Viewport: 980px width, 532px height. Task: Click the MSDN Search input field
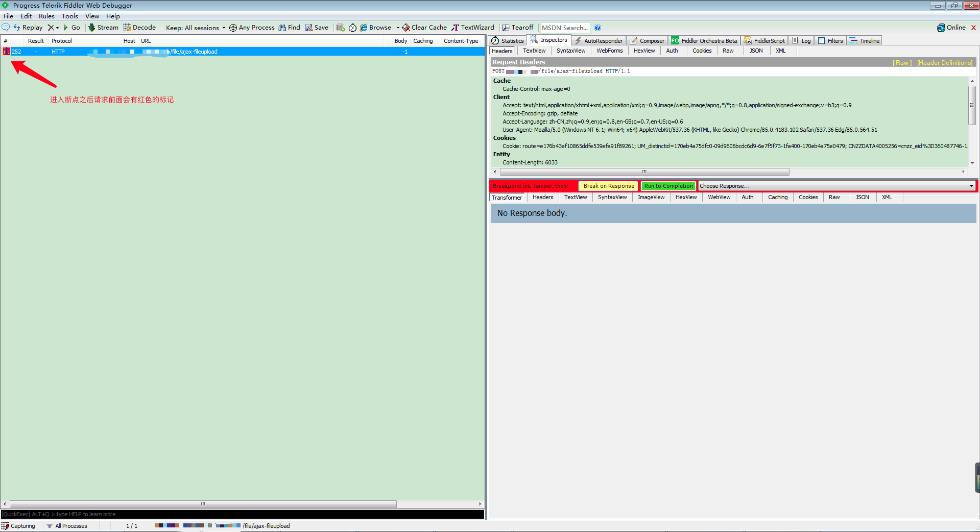tap(564, 28)
